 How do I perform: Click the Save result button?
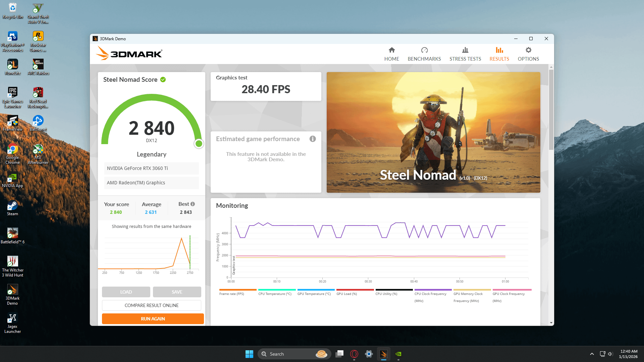coord(177,292)
